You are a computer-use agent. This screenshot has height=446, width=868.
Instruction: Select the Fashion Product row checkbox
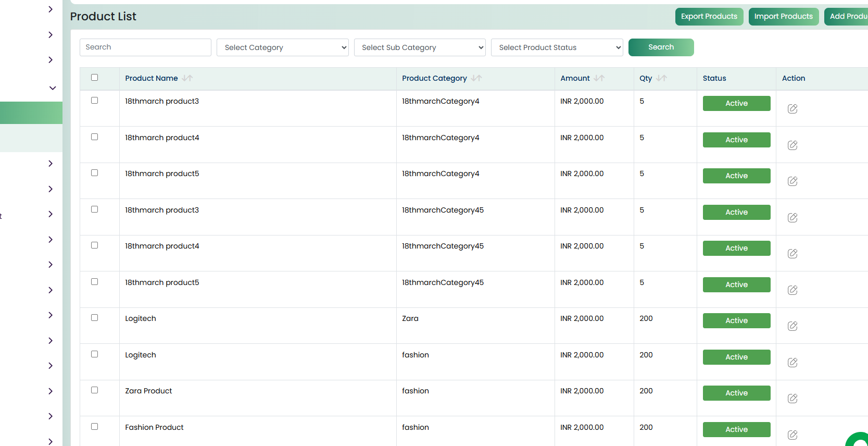pyautogui.click(x=94, y=427)
